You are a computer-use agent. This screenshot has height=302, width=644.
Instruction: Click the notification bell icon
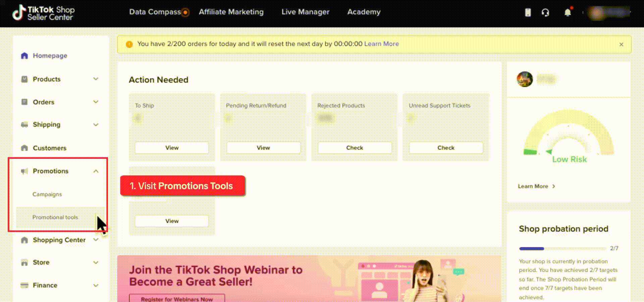click(567, 13)
